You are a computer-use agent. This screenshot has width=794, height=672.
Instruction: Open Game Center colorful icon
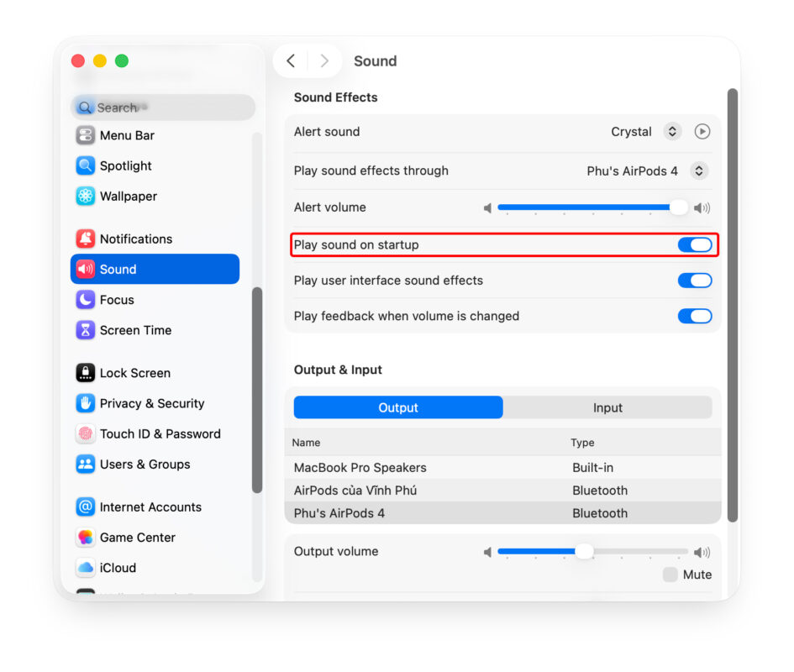point(85,538)
